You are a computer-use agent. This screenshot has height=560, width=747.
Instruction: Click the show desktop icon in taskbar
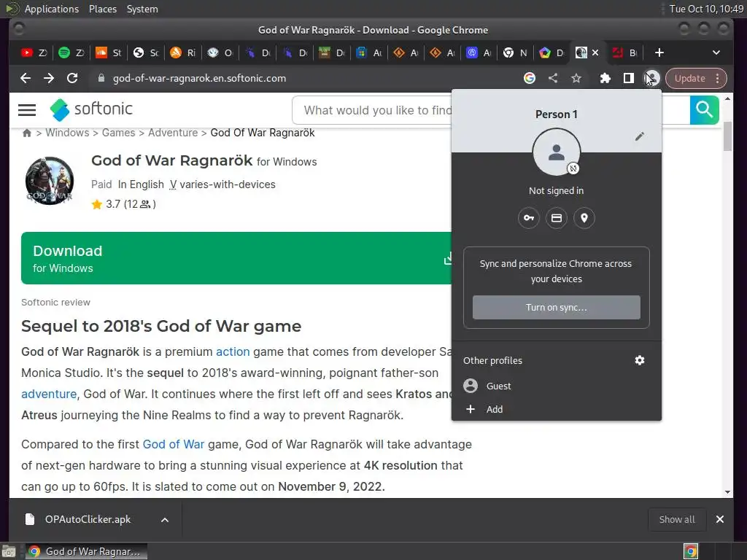coord(9,551)
